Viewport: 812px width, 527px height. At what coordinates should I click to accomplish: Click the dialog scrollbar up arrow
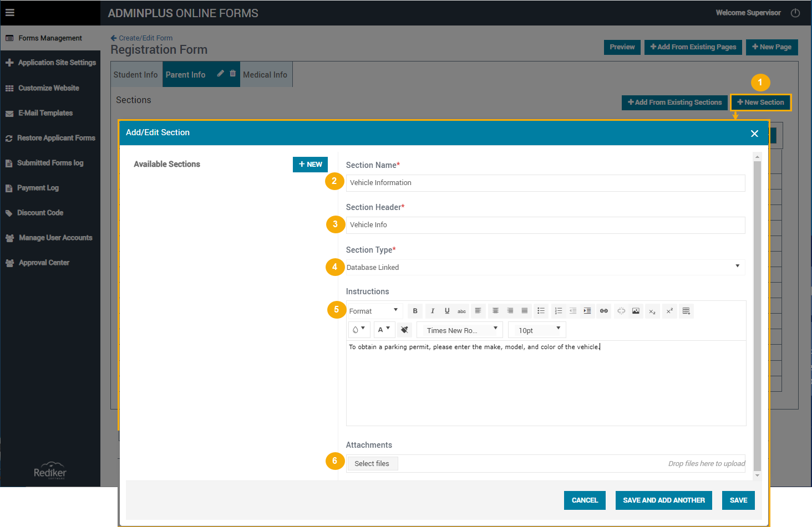point(758,157)
